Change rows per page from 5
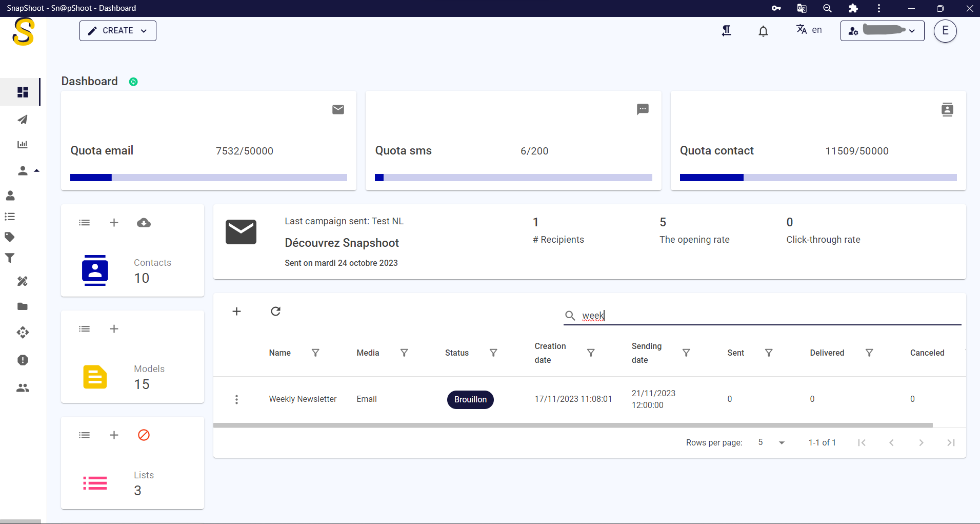Screen dimensions: 980x524 (x=770, y=442)
